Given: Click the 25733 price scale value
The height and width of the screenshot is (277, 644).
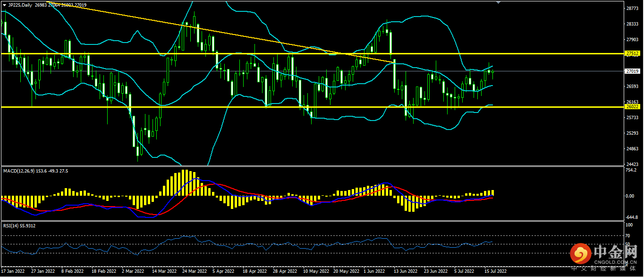Looking at the screenshot, I should 632,118.
